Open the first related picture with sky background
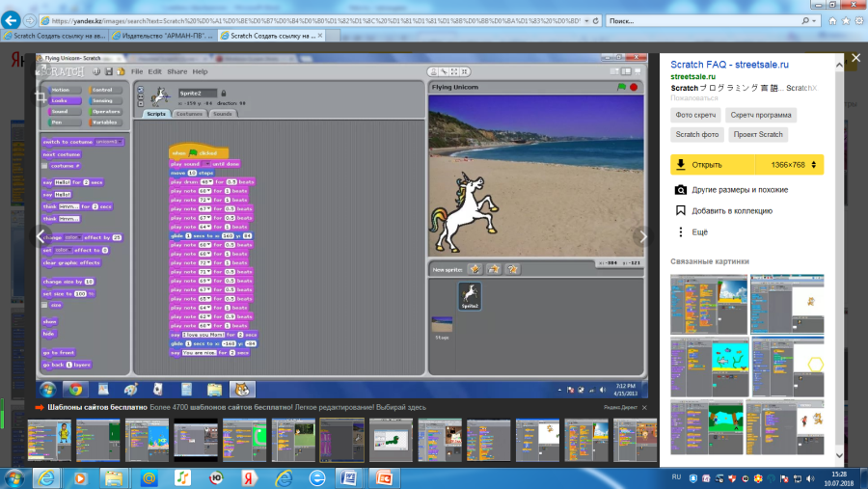 (709, 304)
